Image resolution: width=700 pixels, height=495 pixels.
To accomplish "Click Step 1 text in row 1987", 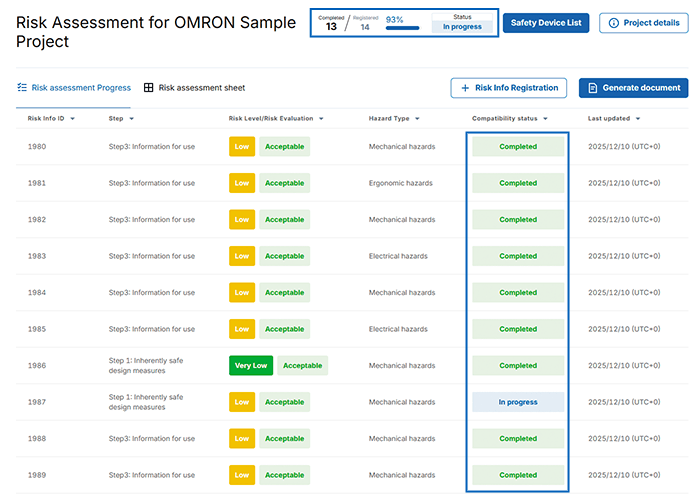I will [146, 402].
